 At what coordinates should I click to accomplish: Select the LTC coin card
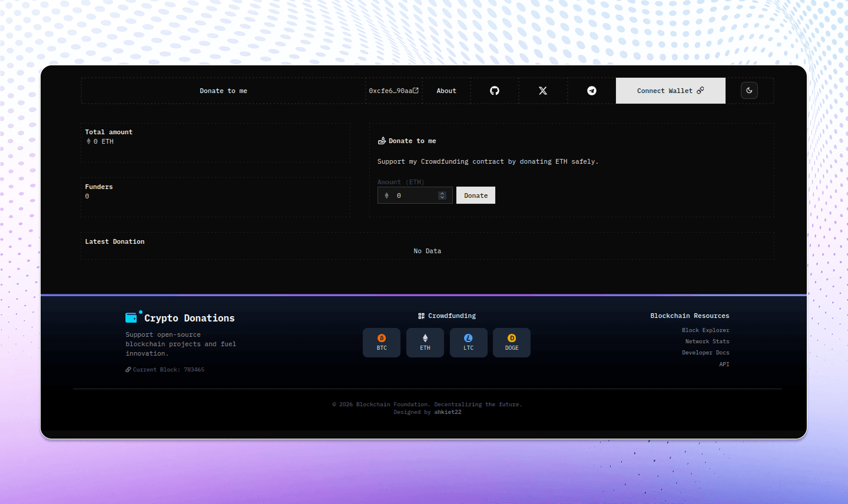point(469,343)
